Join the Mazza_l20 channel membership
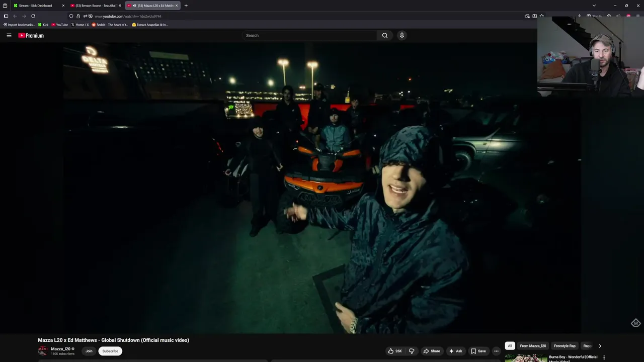The width and height of the screenshot is (644, 362). point(89,351)
